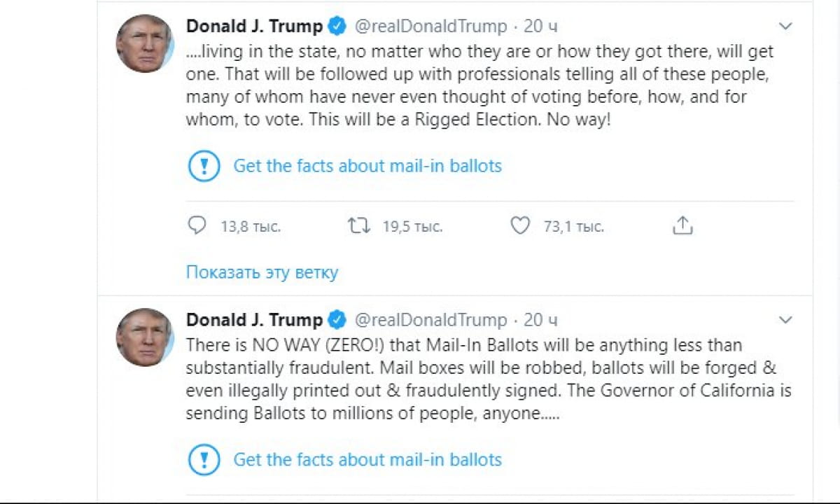The image size is (840, 504).
Task: Open 'Get the facts' link below NO WAY tweet
Action: click(367, 460)
